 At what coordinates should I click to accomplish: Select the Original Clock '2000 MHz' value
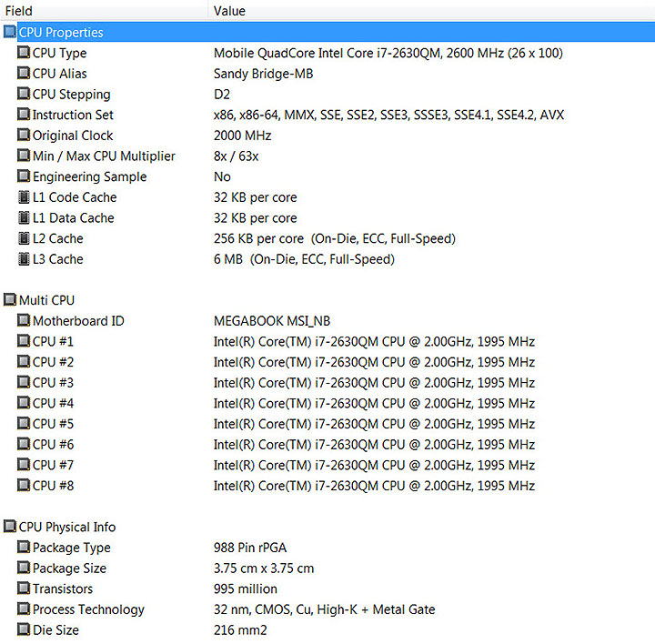click(x=243, y=136)
